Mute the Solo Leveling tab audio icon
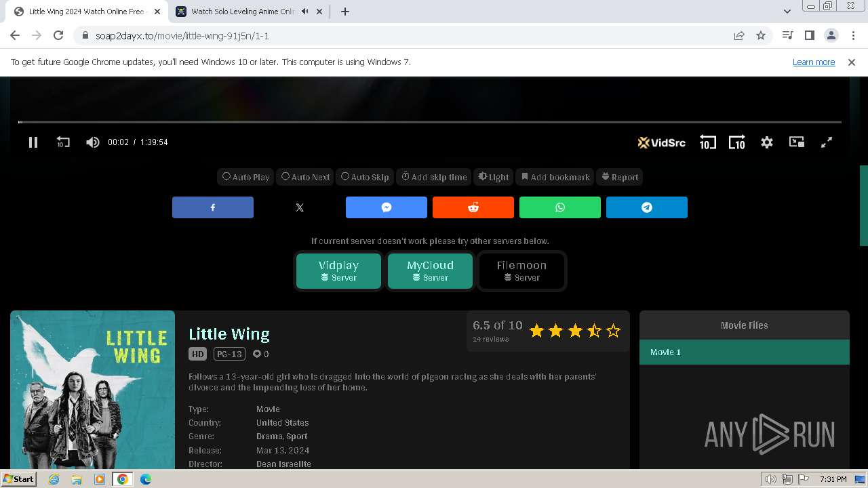Screen dimensions: 868x488 (x=304, y=12)
